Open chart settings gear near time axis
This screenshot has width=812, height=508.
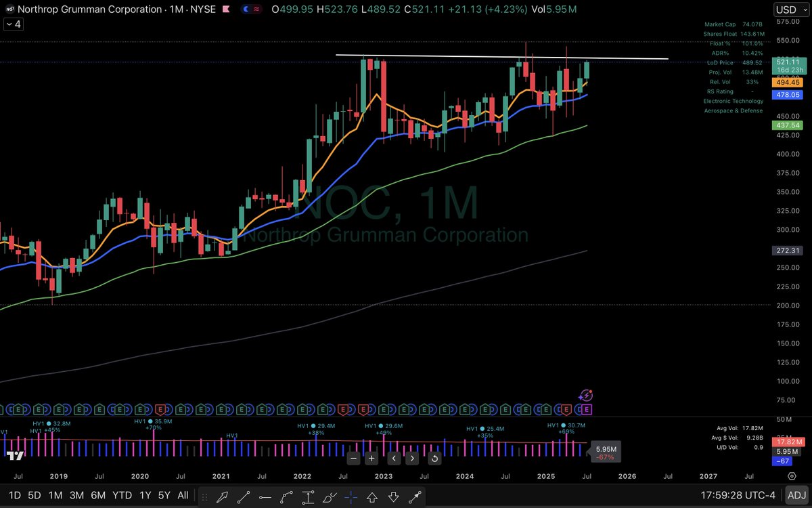[x=792, y=476]
